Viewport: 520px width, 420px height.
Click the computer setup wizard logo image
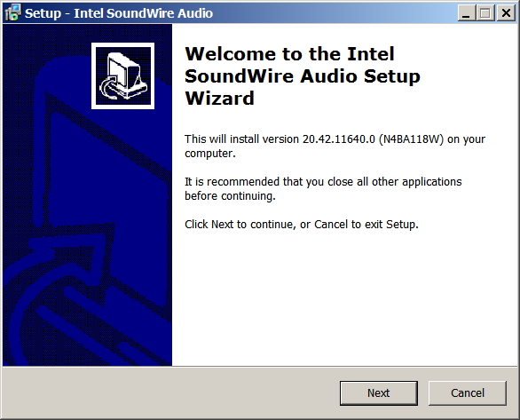coord(122,75)
